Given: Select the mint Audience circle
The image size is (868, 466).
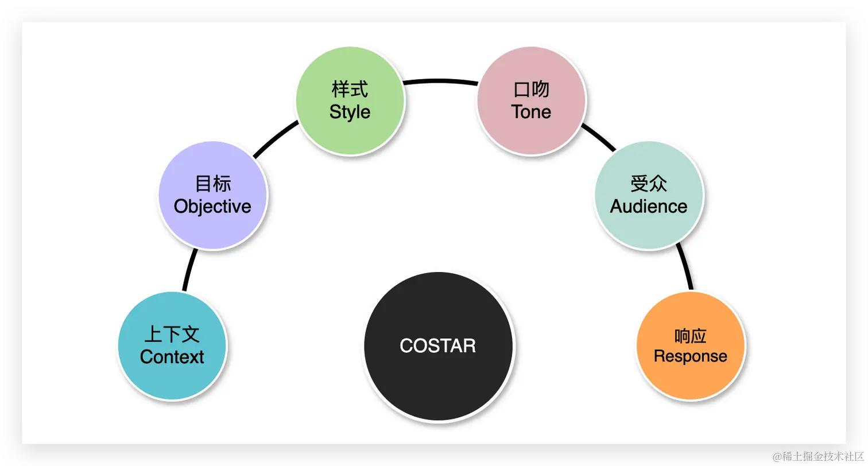Looking at the screenshot, I should click(649, 195).
